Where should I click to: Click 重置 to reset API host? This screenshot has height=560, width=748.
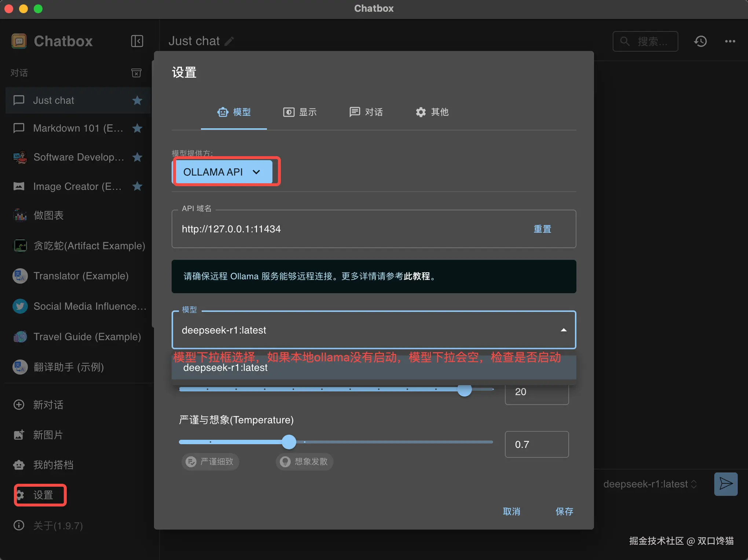(x=542, y=229)
